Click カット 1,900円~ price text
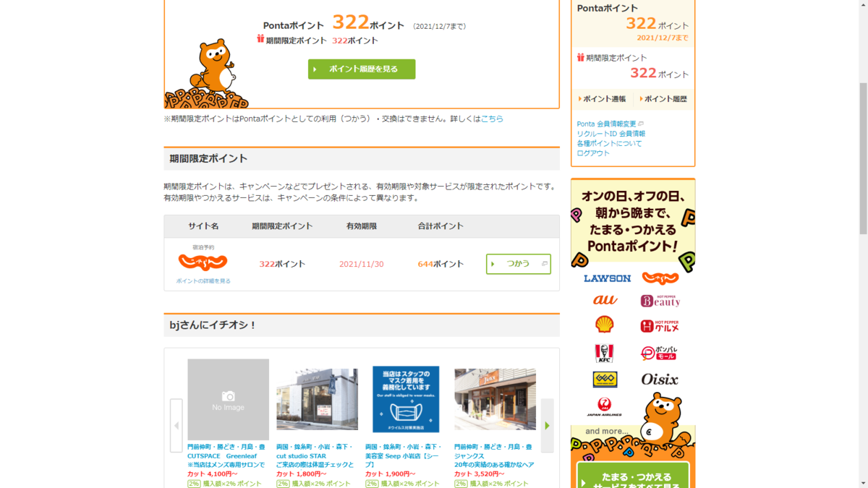The width and height of the screenshot is (868, 488). 391,474
